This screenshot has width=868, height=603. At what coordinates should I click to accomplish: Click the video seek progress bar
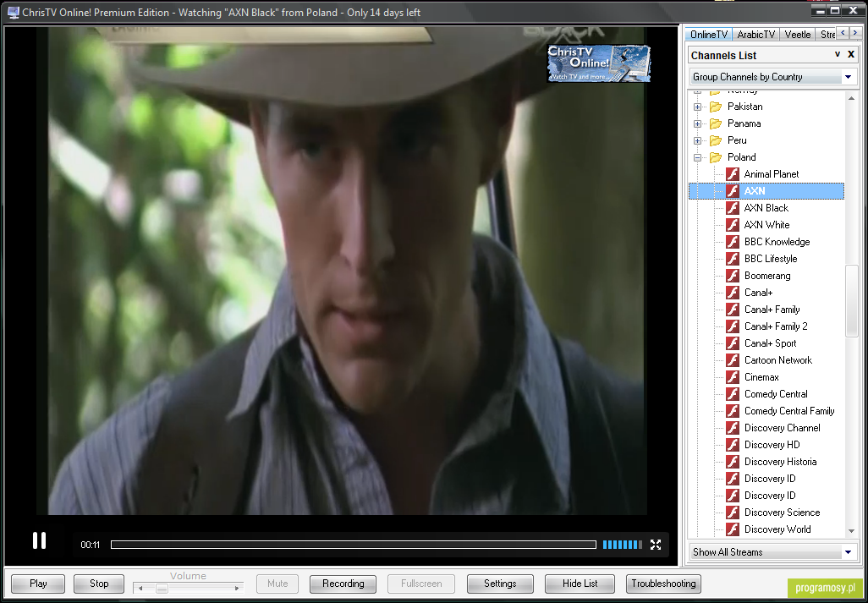coord(353,545)
